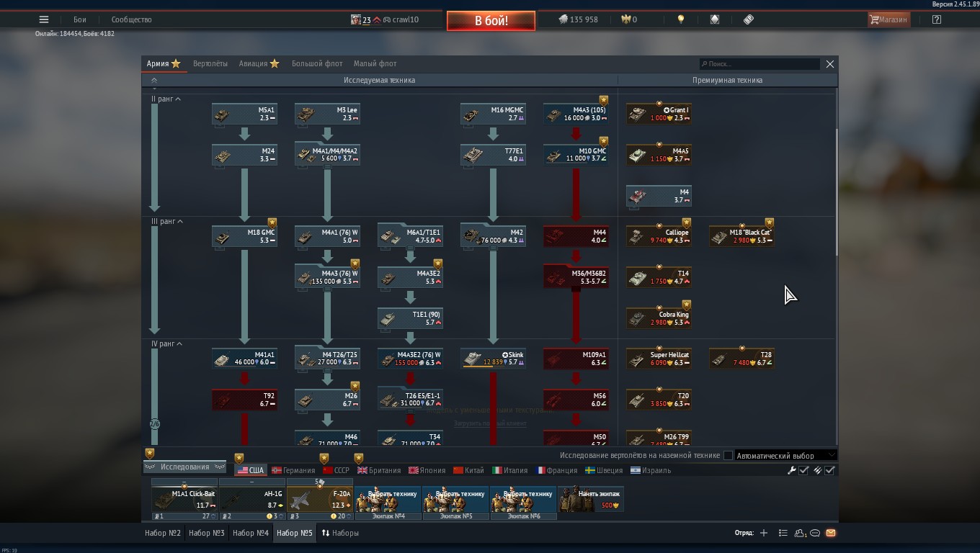The height and width of the screenshot is (553, 980).
Task: Toggle the auto-refill ammo checkbox
Action: click(x=830, y=470)
